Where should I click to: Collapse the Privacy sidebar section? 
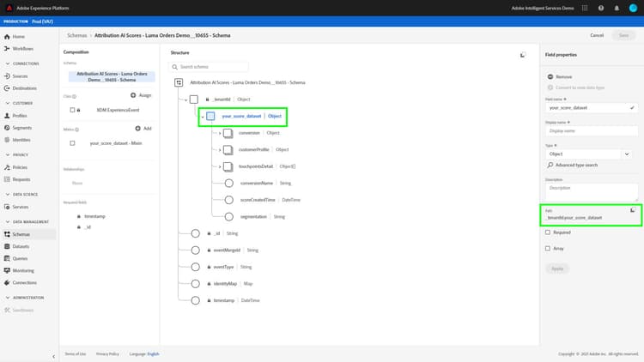[x=8, y=154]
